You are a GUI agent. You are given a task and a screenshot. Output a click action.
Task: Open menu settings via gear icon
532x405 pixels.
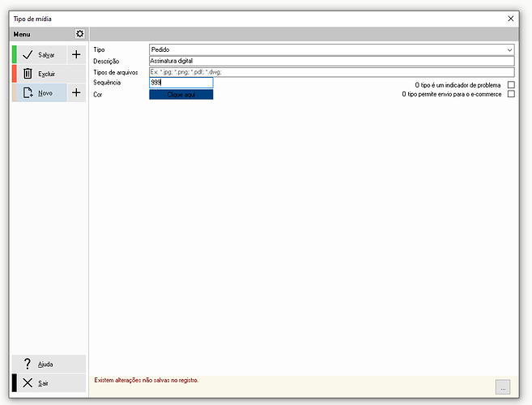coord(79,34)
